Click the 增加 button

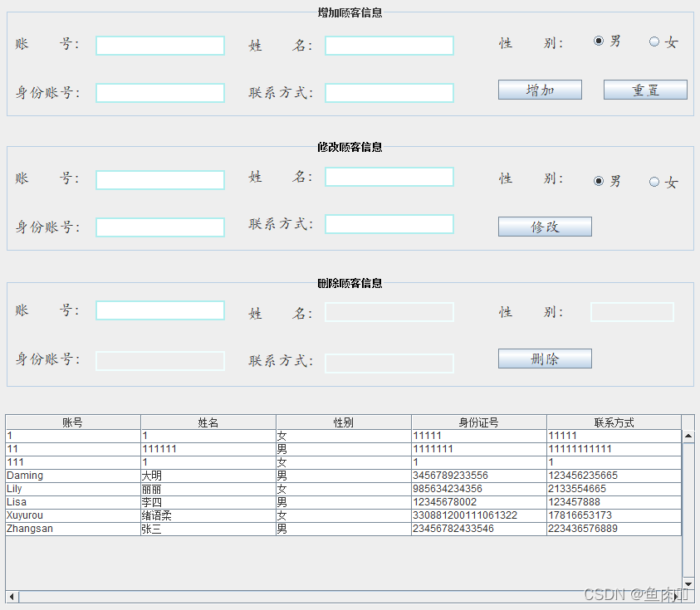click(540, 90)
